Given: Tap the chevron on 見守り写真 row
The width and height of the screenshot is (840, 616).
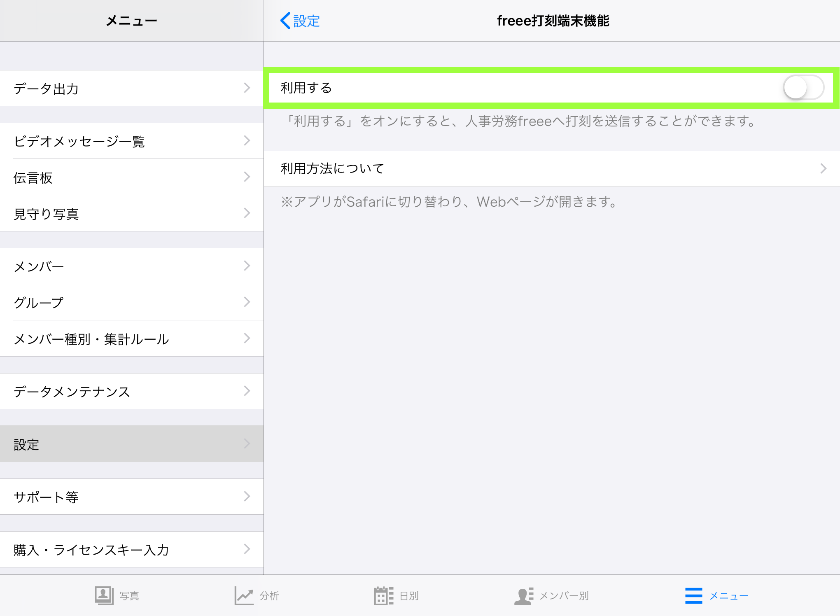Looking at the screenshot, I should (247, 213).
